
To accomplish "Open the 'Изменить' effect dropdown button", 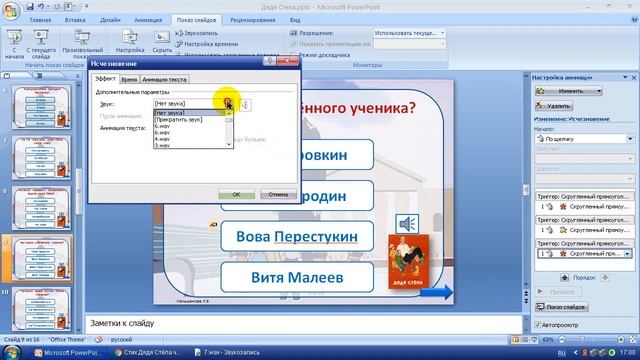I will 569,91.
